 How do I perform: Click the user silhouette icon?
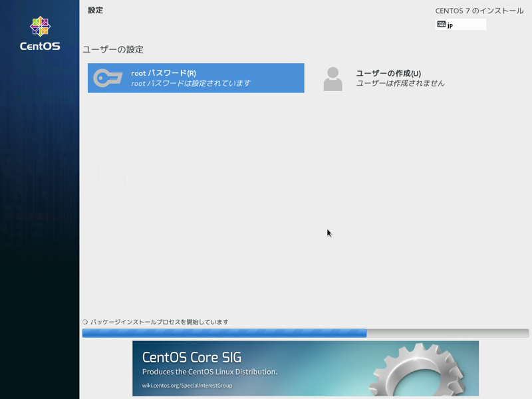pos(333,79)
